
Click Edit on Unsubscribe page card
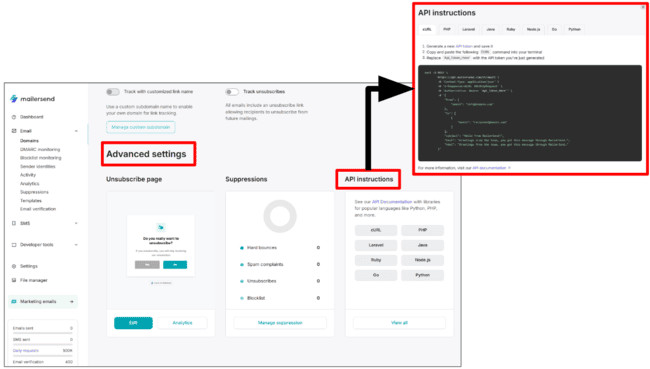click(133, 323)
